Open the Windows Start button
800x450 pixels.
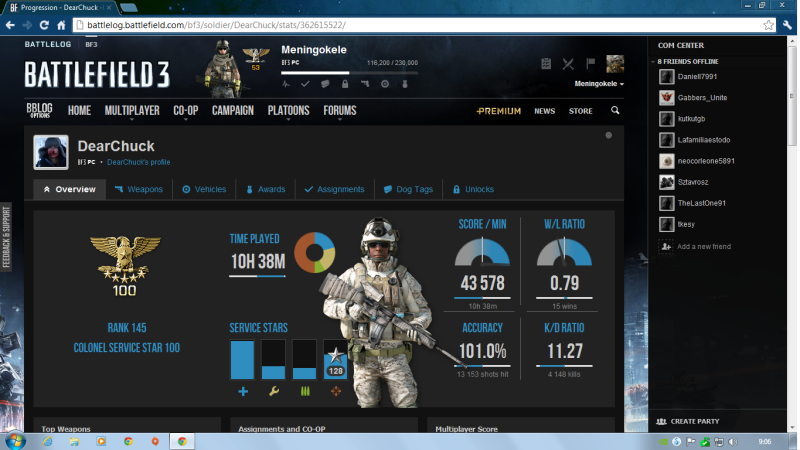pyautogui.click(x=15, y=441)
